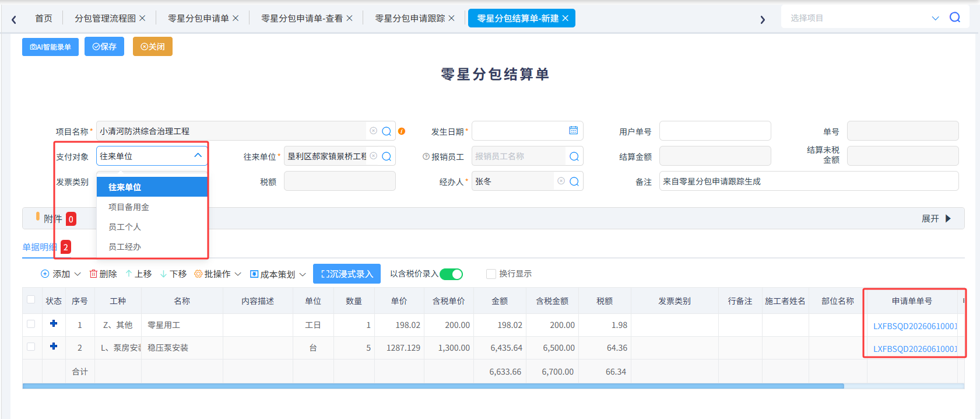Clear the 项目名称 field value

tap(373, 131)
